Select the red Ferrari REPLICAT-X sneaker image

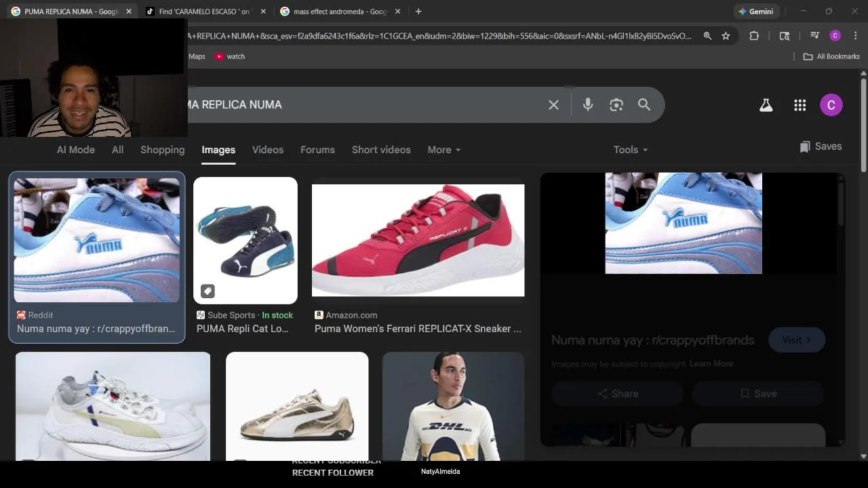(418, 241)
